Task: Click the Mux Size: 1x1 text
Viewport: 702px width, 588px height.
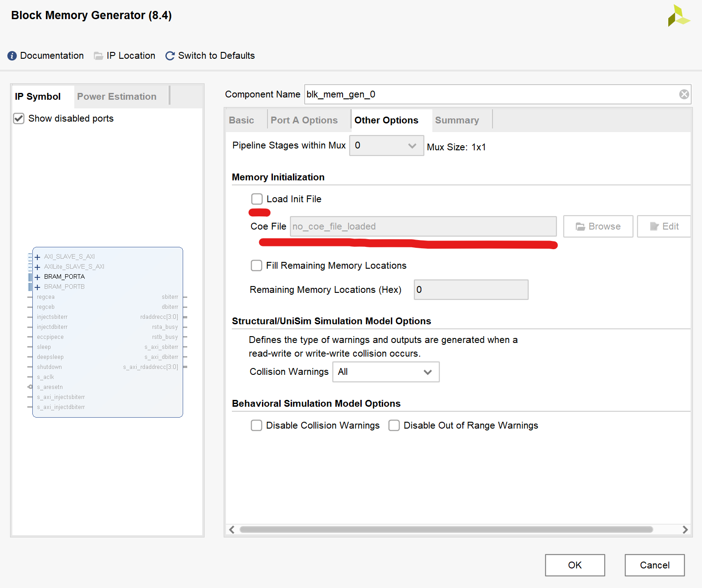Action: pyautogui.click(x=456, y=147)
